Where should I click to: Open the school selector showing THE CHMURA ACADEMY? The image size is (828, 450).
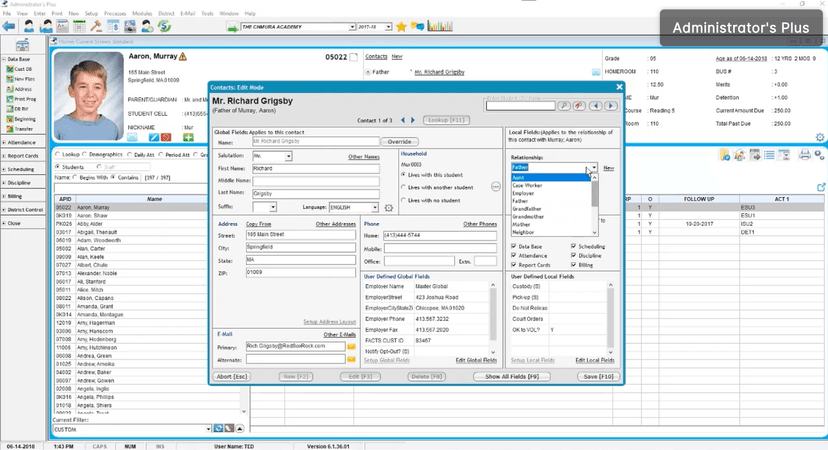tap(352, 27)
